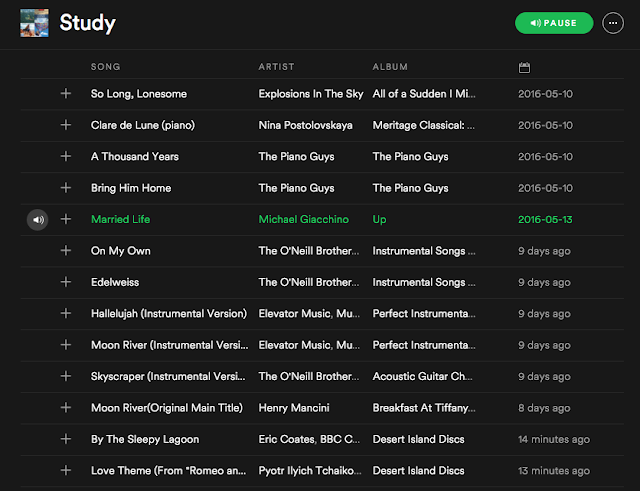640x491 pixels.
Task: Open album Acoustic Guitar Ch...
Action: (422, 377)
